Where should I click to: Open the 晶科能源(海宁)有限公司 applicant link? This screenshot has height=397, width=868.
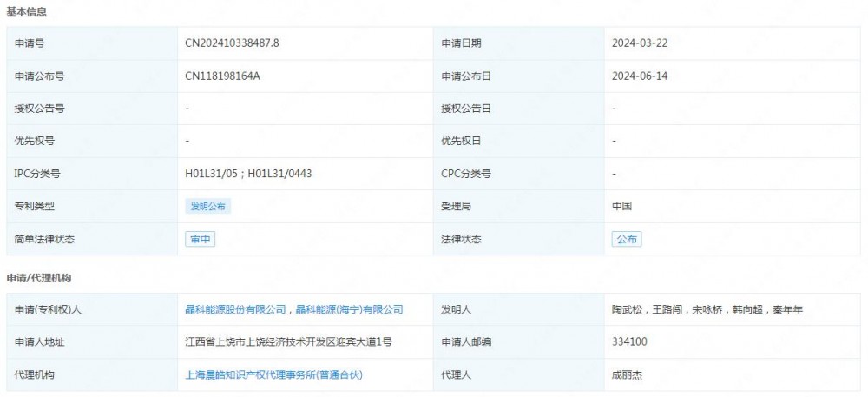(349, 309)
